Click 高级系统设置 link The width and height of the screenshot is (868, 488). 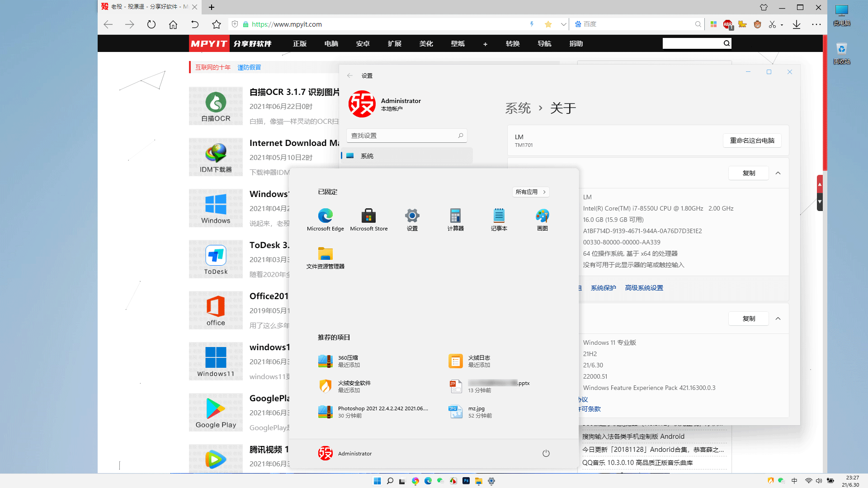coord(644,287)
